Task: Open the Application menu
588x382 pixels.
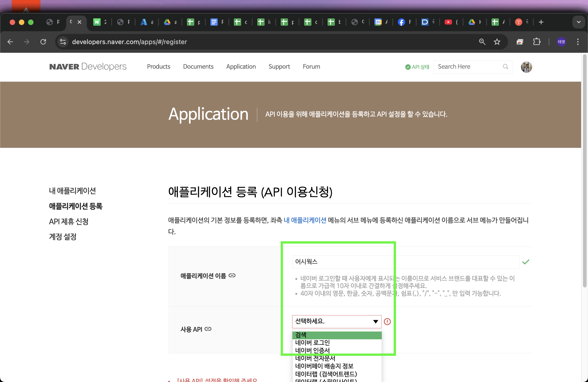Action: point(241,67)
